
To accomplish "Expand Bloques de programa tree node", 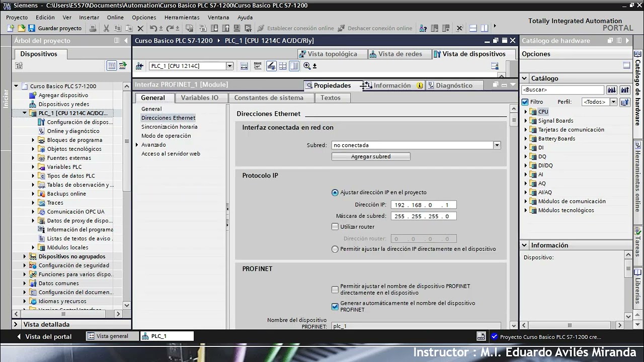I will 33,140.
